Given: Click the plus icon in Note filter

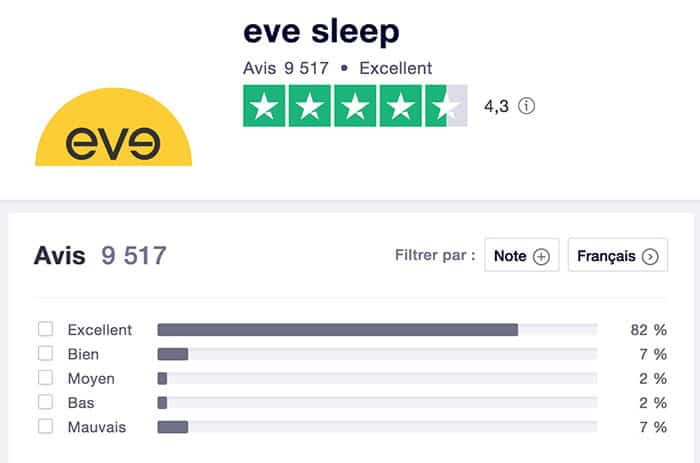Looking at the screenshot, I should [541, 257].
